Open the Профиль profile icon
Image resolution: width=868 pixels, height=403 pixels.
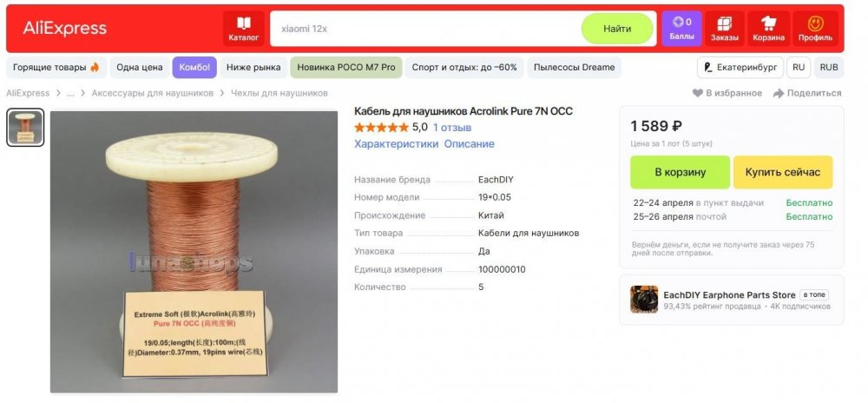(815, 28)
